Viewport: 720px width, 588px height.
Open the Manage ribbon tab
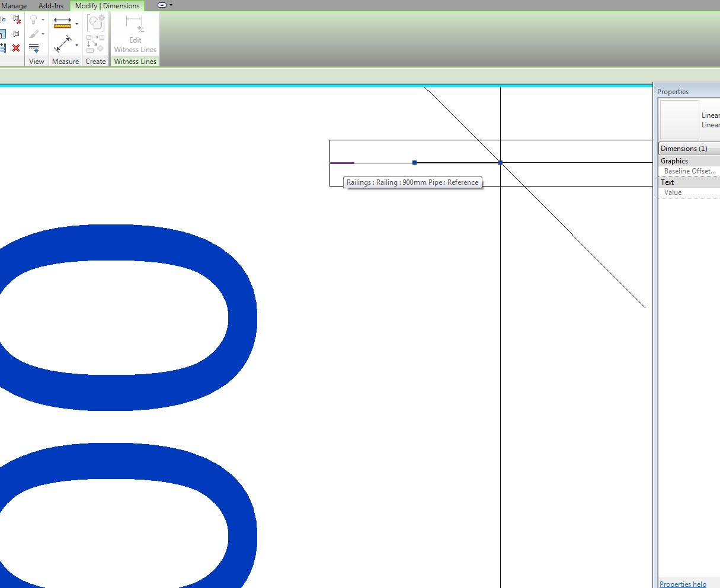coord(14,6)
